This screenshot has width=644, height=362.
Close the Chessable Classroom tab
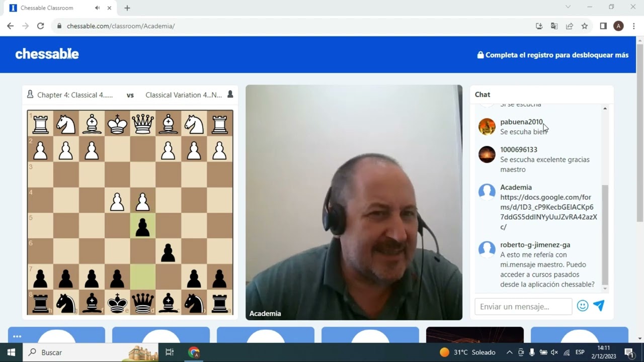tap(109, 8)
